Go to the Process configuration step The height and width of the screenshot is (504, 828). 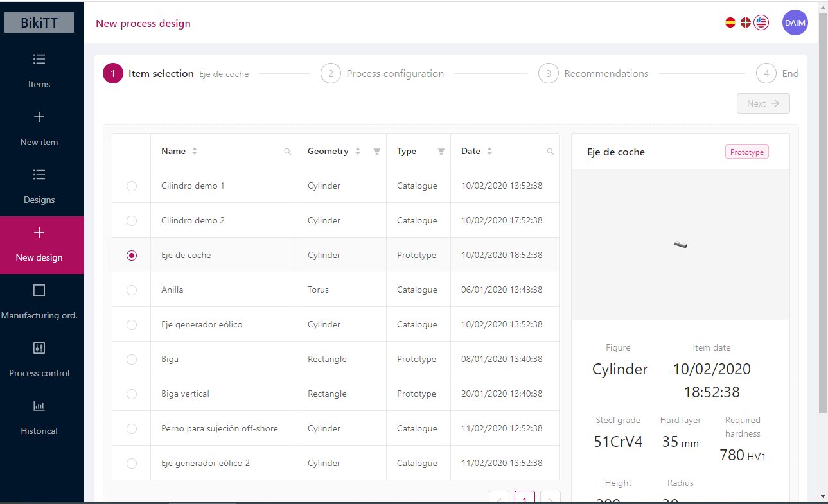coord(383,74)
